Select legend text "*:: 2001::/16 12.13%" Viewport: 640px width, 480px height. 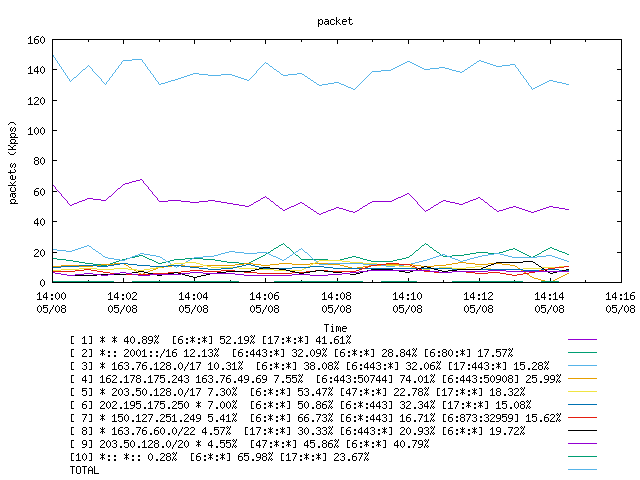click(159, 353)
